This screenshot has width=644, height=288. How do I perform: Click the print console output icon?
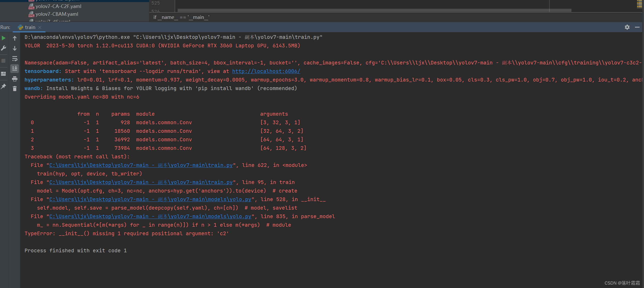coord(15,79)
